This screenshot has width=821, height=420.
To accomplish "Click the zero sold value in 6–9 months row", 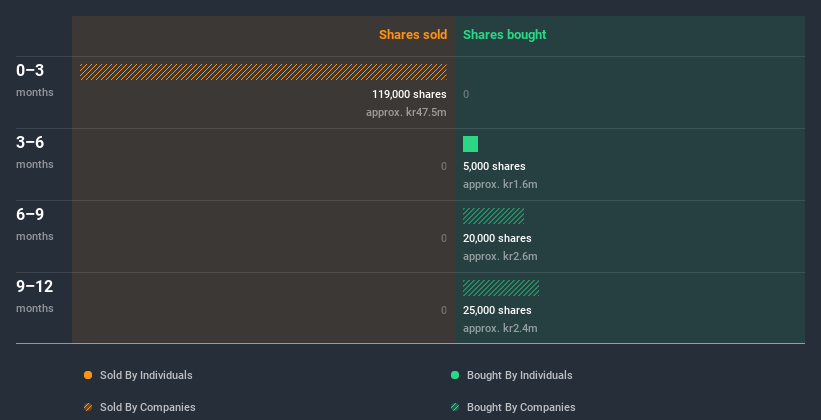I will [x=444, y=238].
